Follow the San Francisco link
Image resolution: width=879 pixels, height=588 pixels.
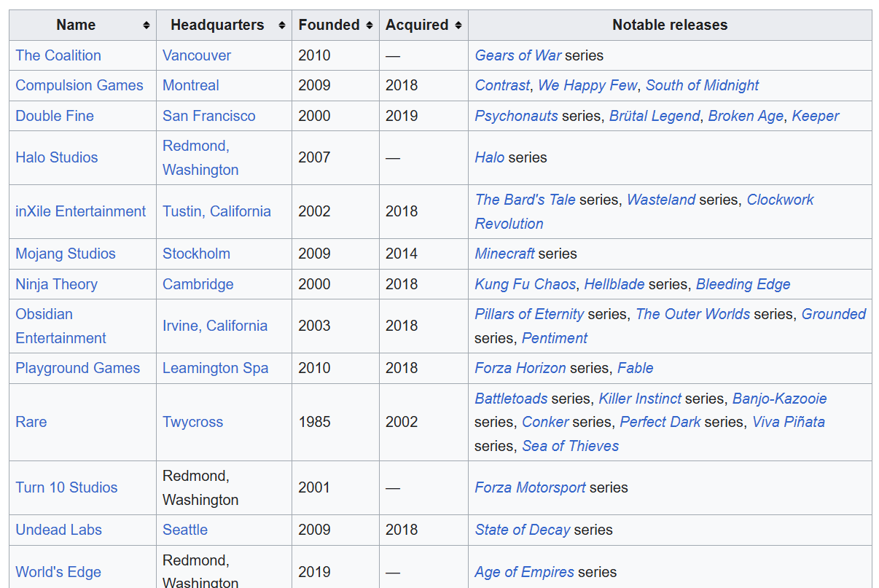coord(209,116)
